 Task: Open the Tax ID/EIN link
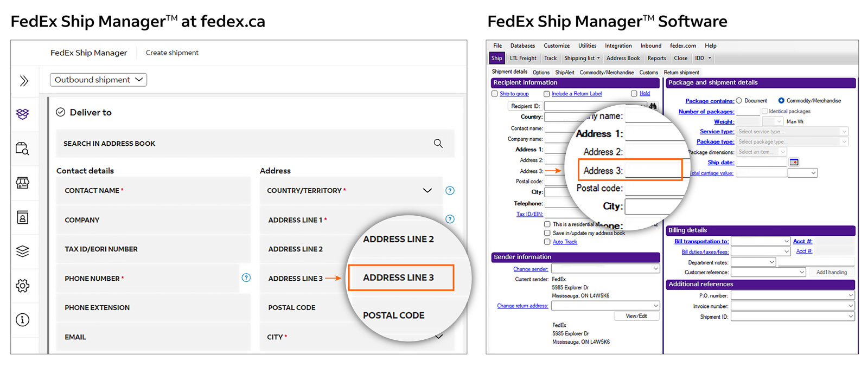[x=529, y=214]
